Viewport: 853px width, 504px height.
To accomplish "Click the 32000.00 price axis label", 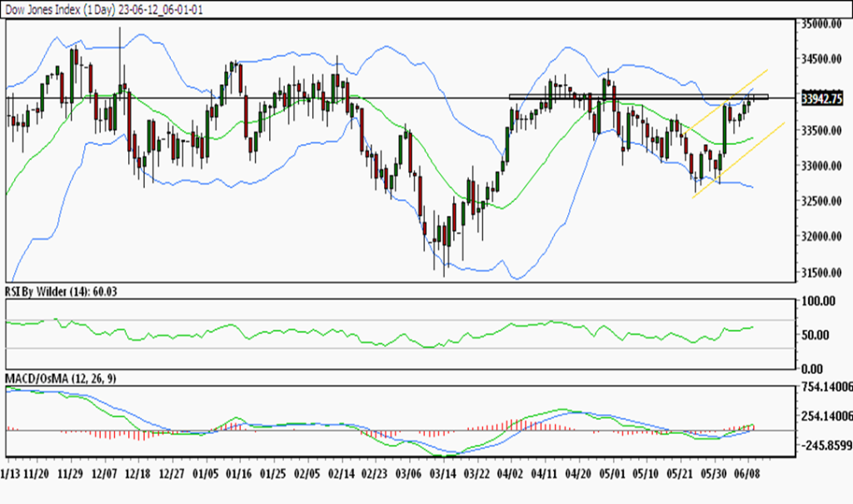I will click(821, 237).
